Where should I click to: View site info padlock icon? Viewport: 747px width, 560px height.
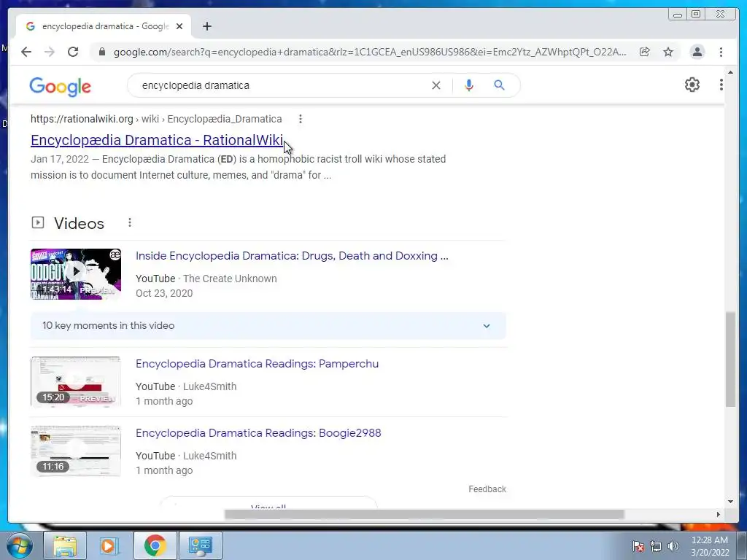point(101,52)
